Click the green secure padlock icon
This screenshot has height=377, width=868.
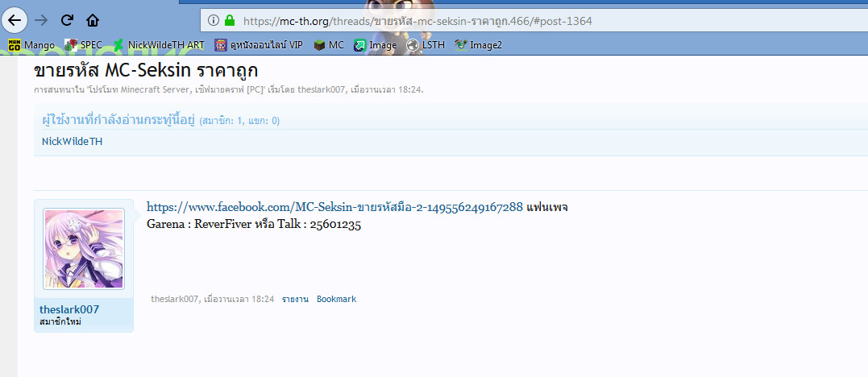pos(230,20)
